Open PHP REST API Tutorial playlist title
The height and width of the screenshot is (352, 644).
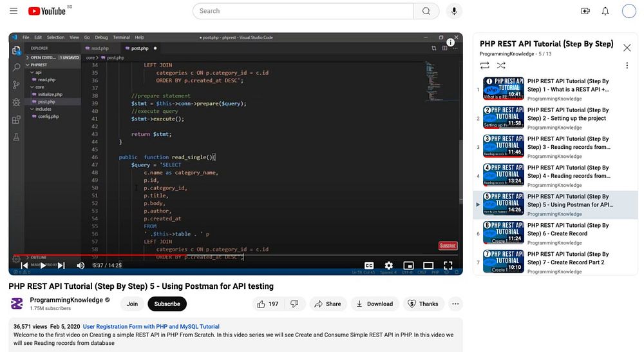pos(546,44)
